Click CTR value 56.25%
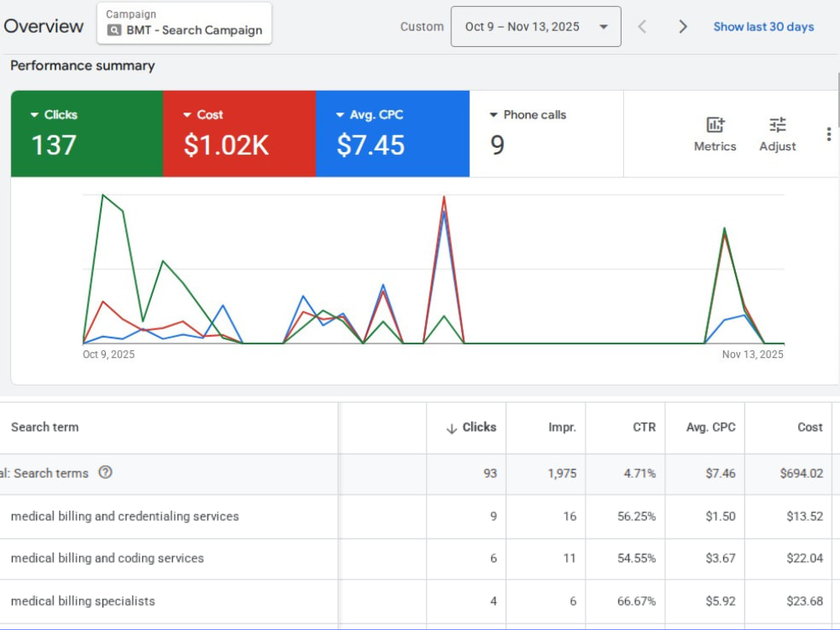 (637, 516)
